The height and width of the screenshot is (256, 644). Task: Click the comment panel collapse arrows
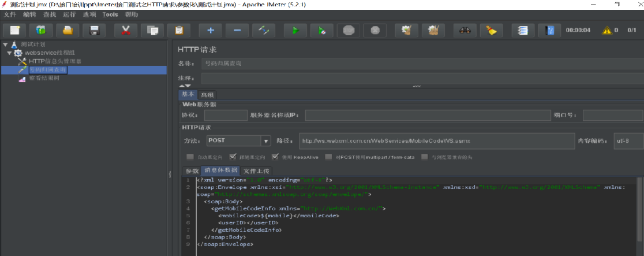(x=185, y=86)
